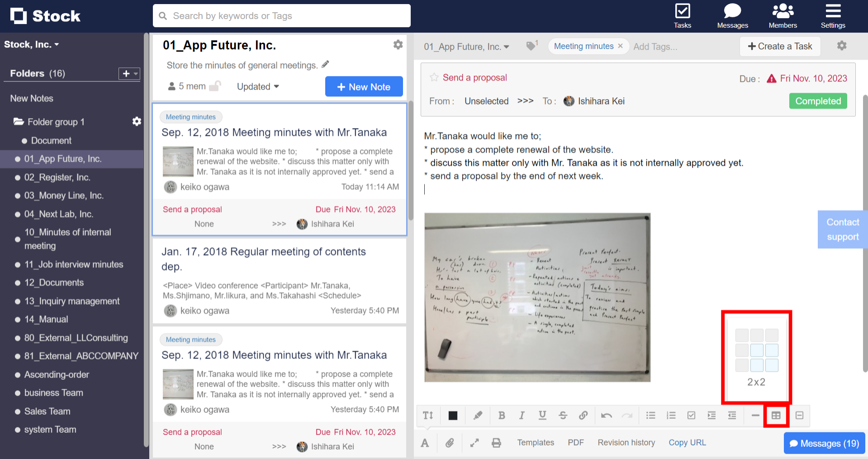Select the highlighter marker tool
The image size is (868, 459).
coord(478,416)
